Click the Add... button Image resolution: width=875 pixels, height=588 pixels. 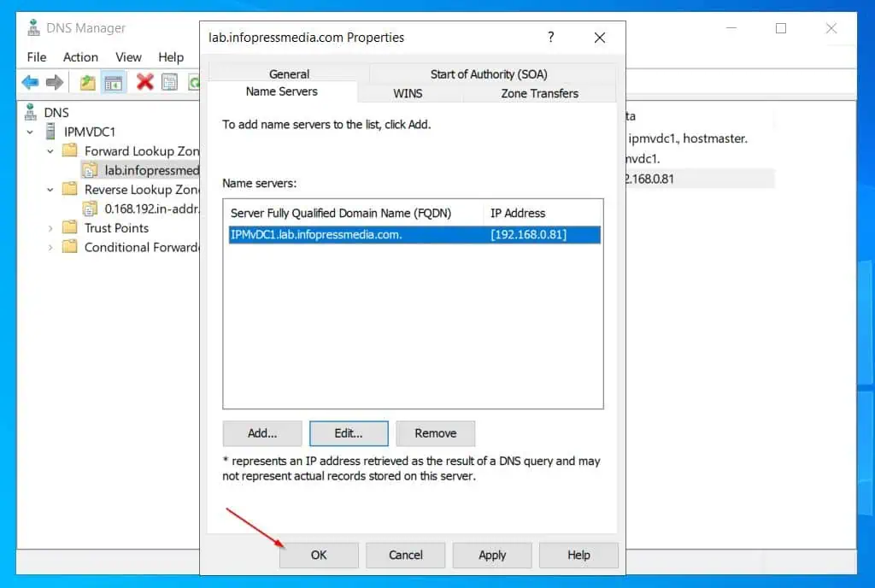[262, 433]
